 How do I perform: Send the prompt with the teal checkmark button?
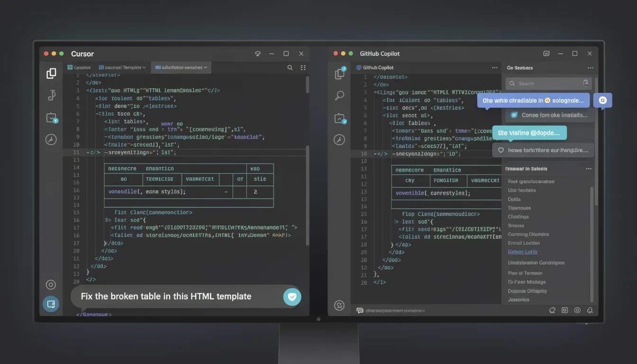tap(292, 297)
